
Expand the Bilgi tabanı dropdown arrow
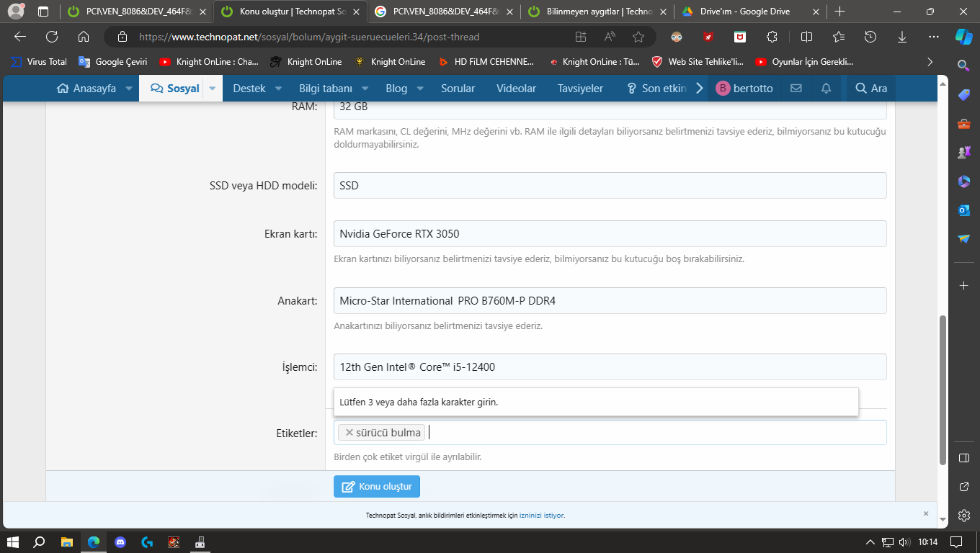[365, 89]
